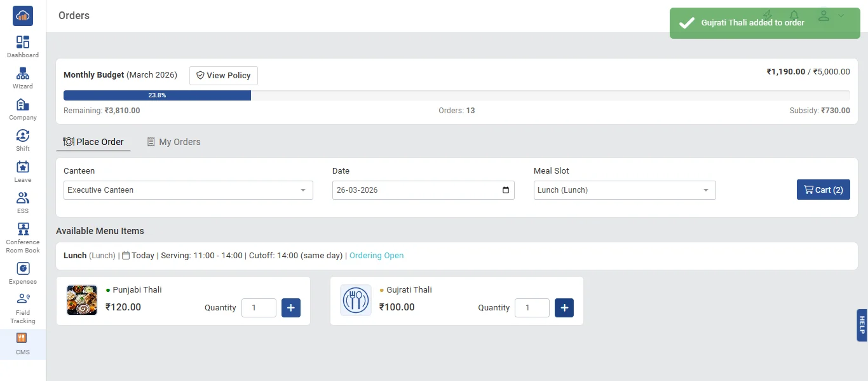Select the Place Order tab
This screenshot has width=868, height=381.
click(93, 142)
